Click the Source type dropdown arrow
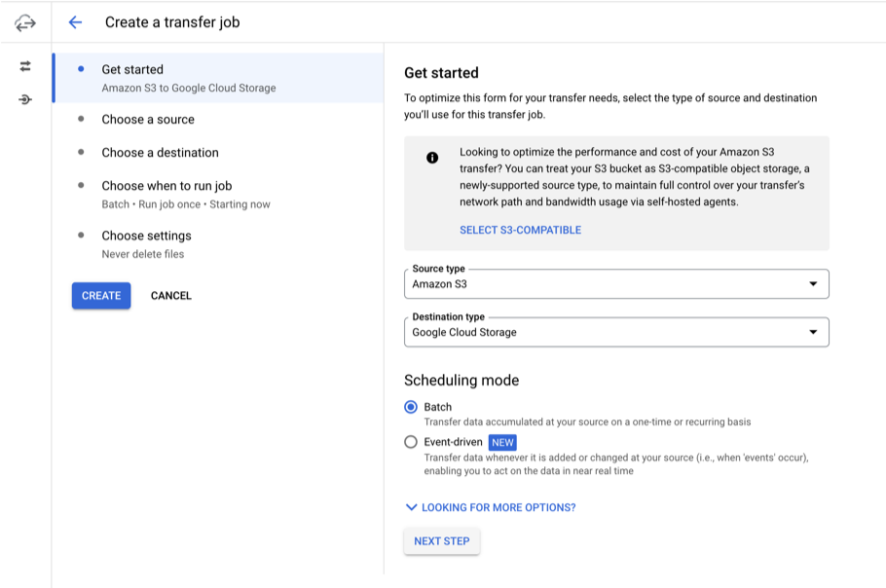Screen dimensions: 886x588 click(x=813, y=283)
